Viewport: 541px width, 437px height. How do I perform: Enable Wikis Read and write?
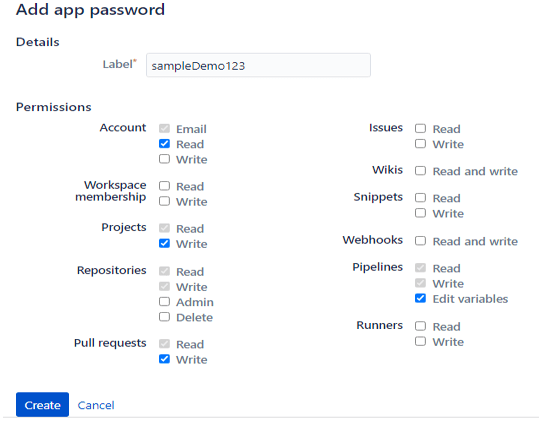click(420, 171)
